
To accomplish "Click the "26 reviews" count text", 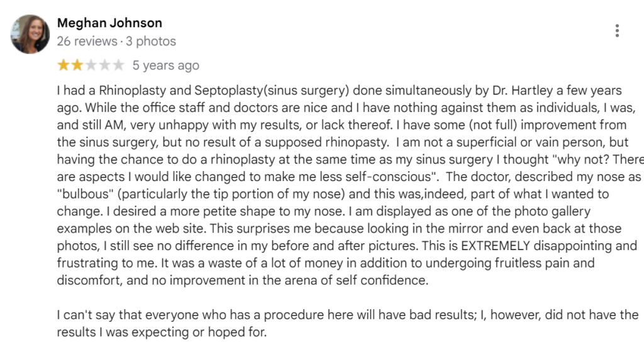I will pos(87,41).
